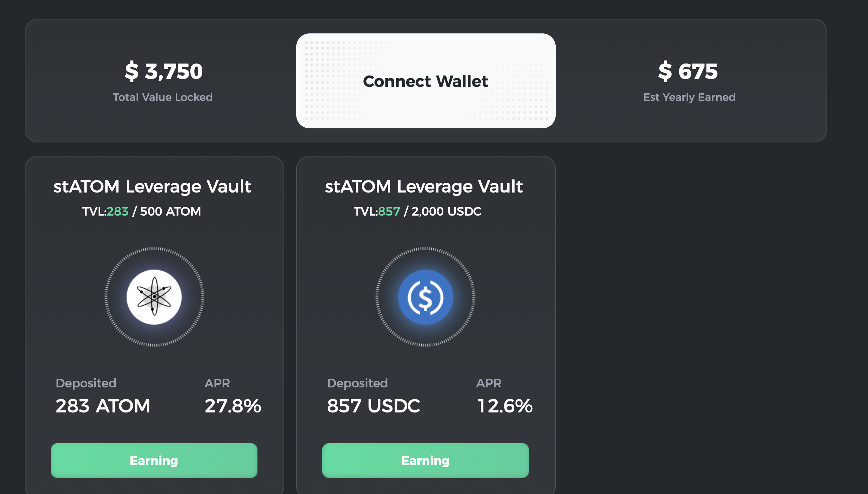Select the circular progress ring around ATOM icon
Screen dimensions: 868x494
(x=154, y=249)
